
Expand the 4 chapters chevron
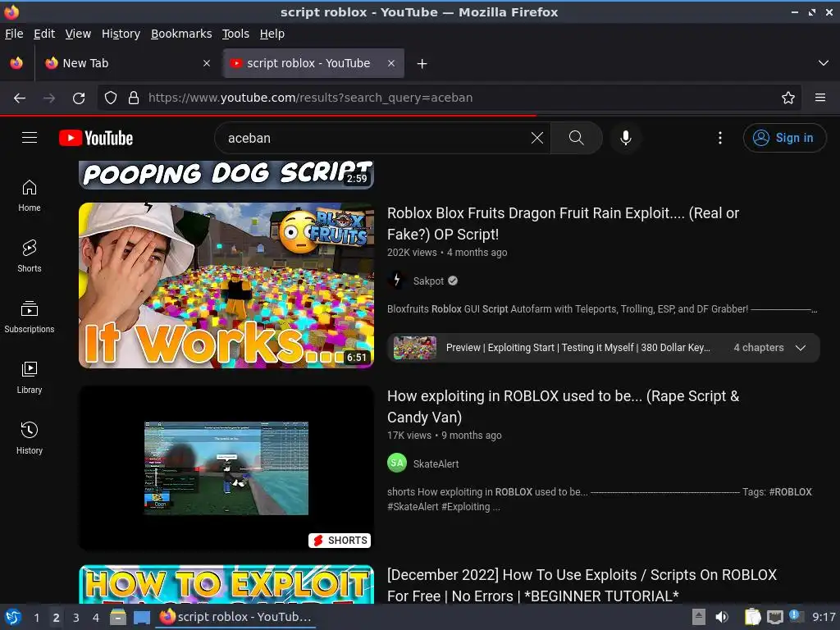(801, 348)
